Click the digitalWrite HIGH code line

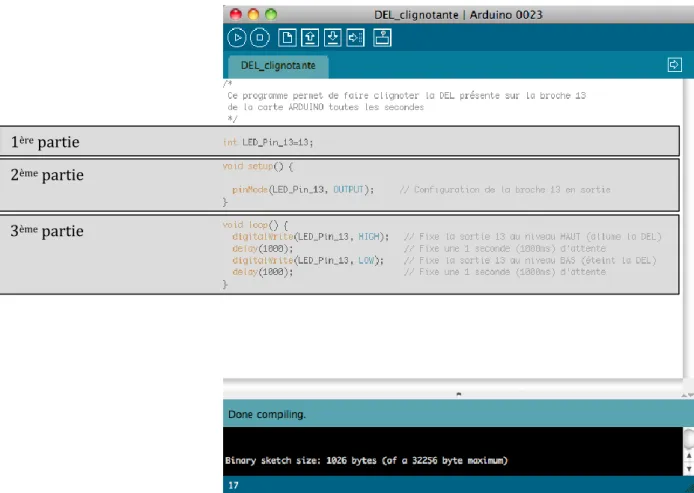[310, 237]
